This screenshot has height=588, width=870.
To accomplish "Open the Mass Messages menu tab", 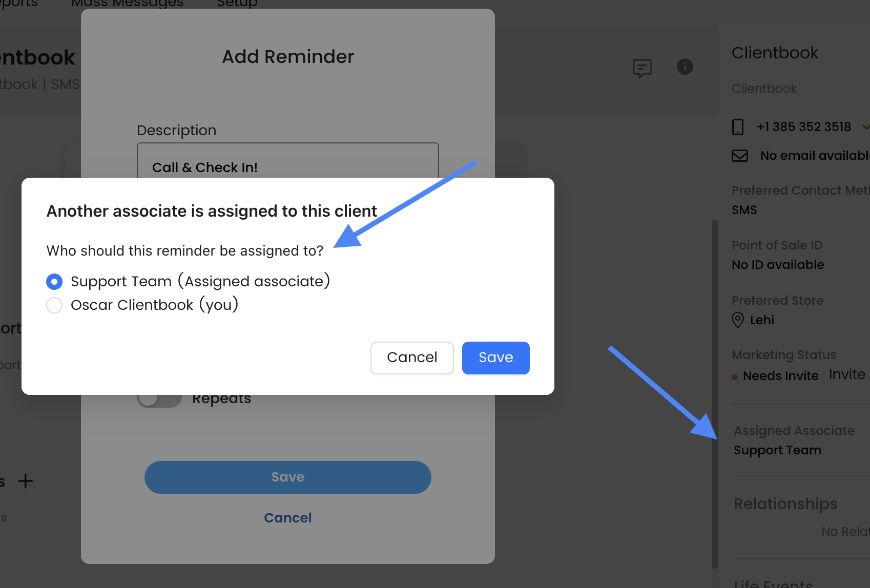I will [x=127, y=4].
